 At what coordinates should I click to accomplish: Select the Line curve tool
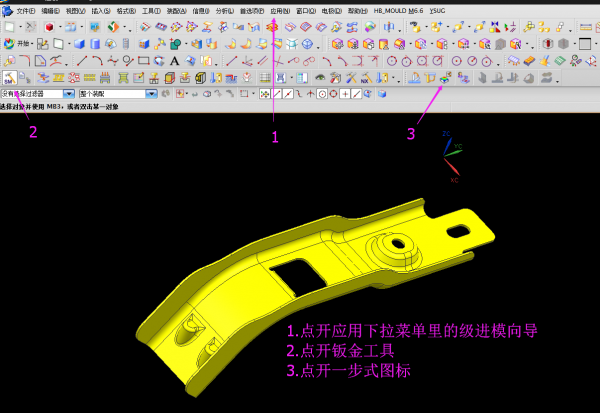(82, 61)
